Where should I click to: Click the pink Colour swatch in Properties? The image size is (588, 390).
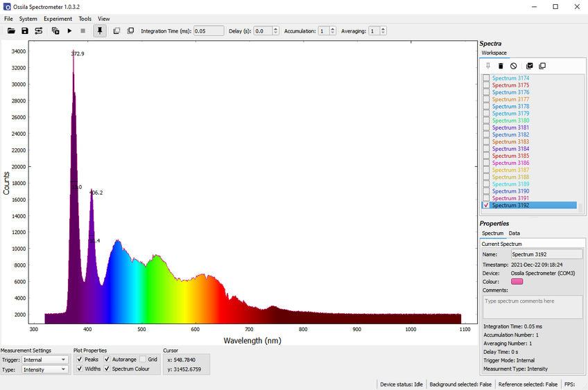(x=517, y=281)
